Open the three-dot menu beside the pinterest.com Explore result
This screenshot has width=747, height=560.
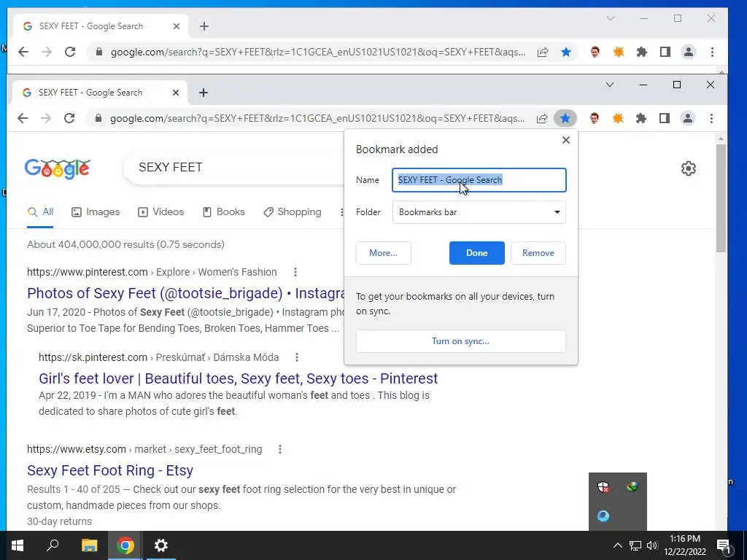(295, 272)
